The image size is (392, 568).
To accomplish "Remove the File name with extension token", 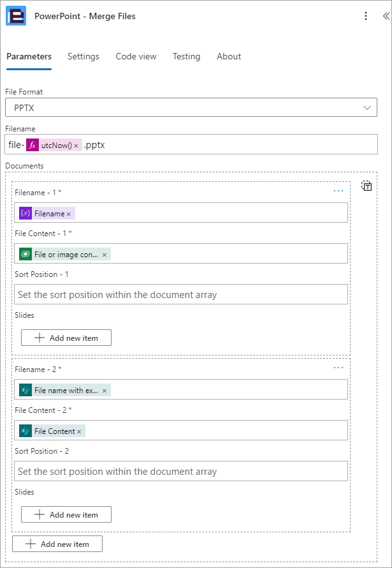I will [x=104, y=391].
